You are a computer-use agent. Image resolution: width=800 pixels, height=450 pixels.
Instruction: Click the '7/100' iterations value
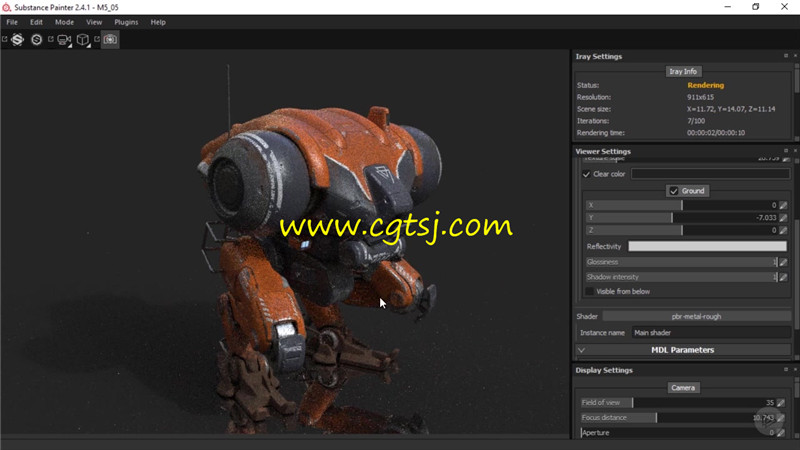[695, 121]
